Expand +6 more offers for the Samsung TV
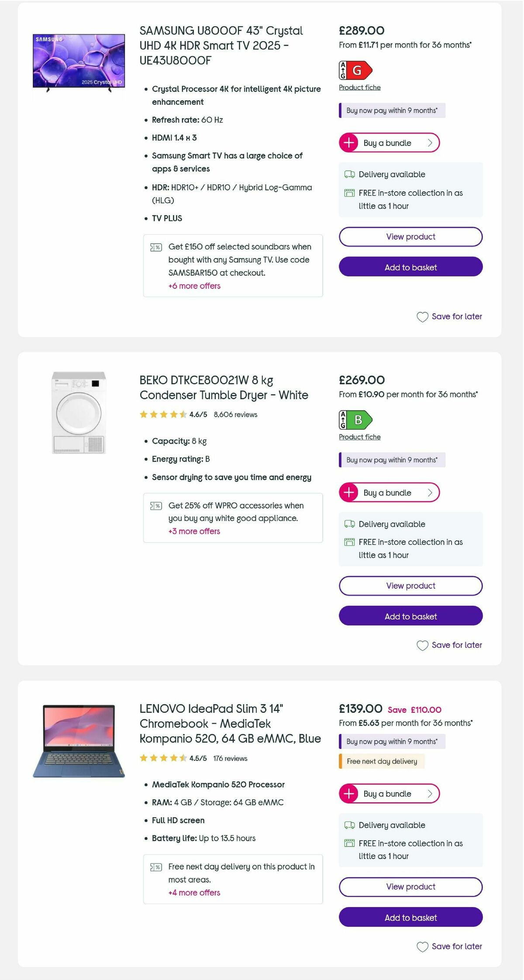The width and height of the screenshot is (524, 980). tap(194, 286)
